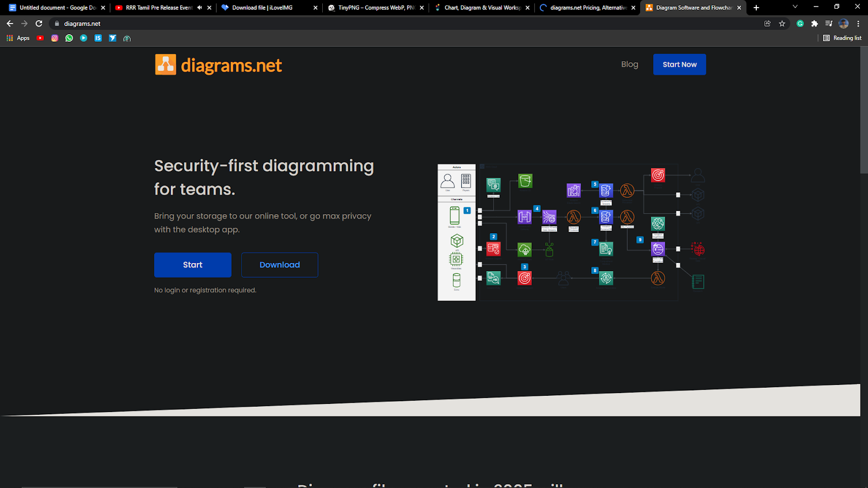Click the blue Start button
The image size is (868, 488).
pos(193,265)
